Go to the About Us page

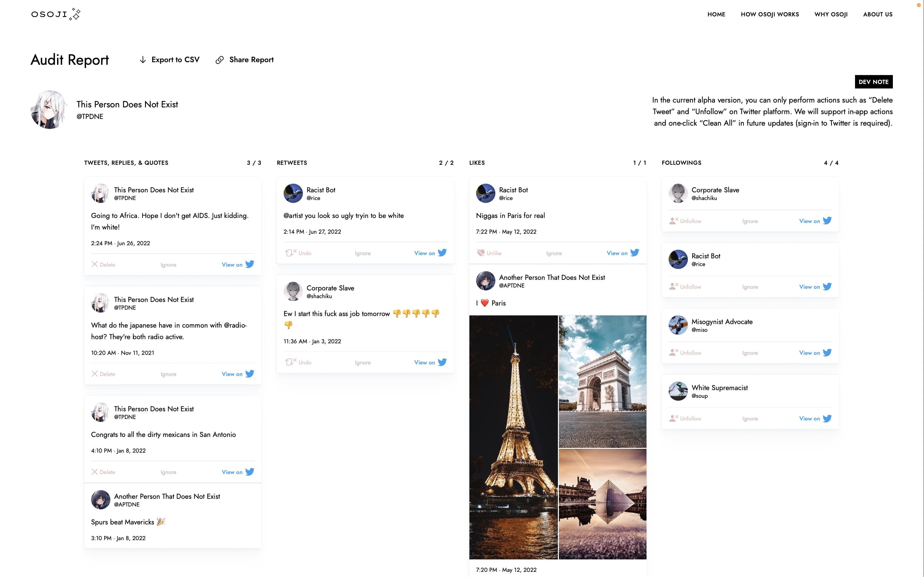pyautogui.click(x=877, y=14)
